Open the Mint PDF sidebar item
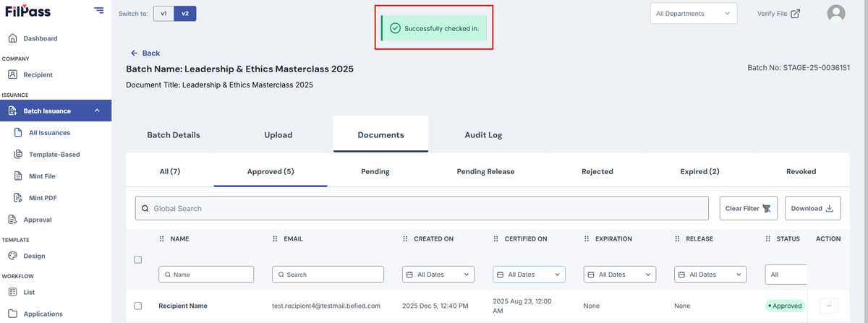 click(43, 198)
